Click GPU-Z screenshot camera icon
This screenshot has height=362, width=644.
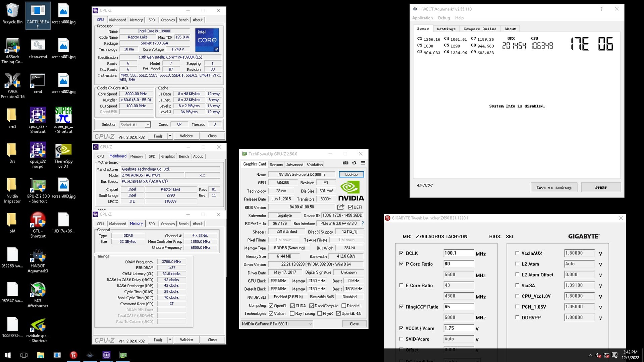click(345, 163)
